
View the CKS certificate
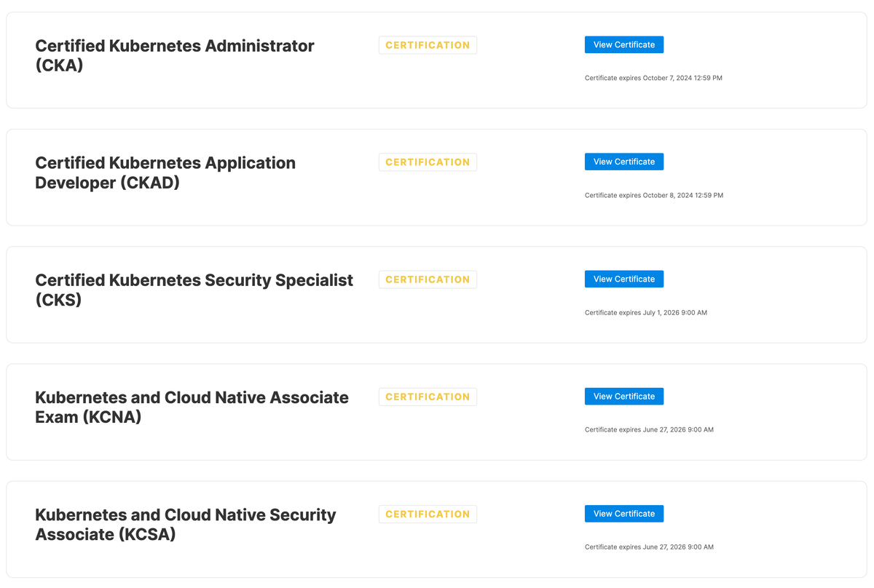pos(624,279)
